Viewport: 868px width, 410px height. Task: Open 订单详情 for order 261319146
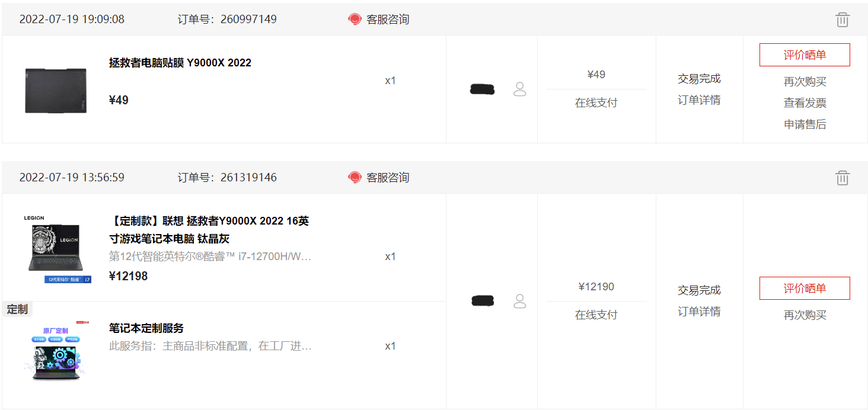point(699,312)
